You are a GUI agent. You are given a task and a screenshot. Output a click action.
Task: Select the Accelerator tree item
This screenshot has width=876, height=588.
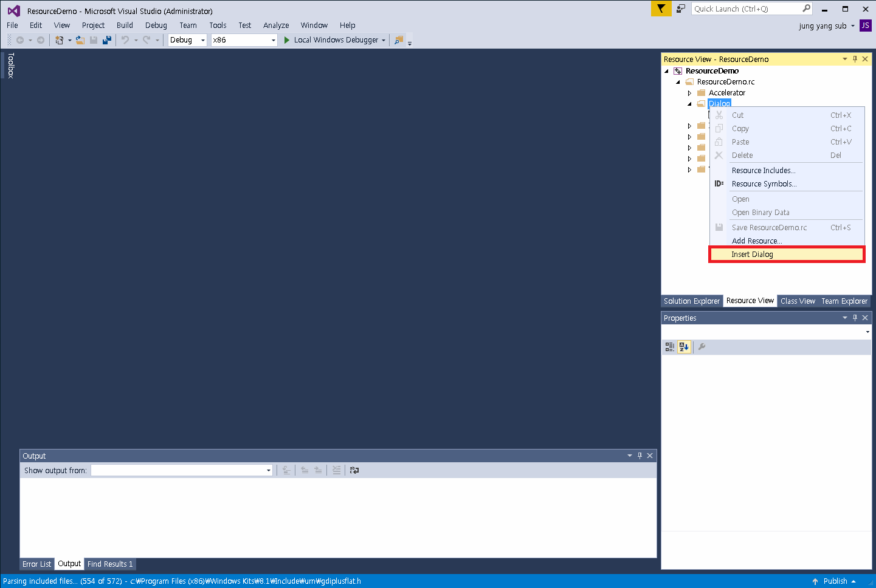click(x=726, y=93)
